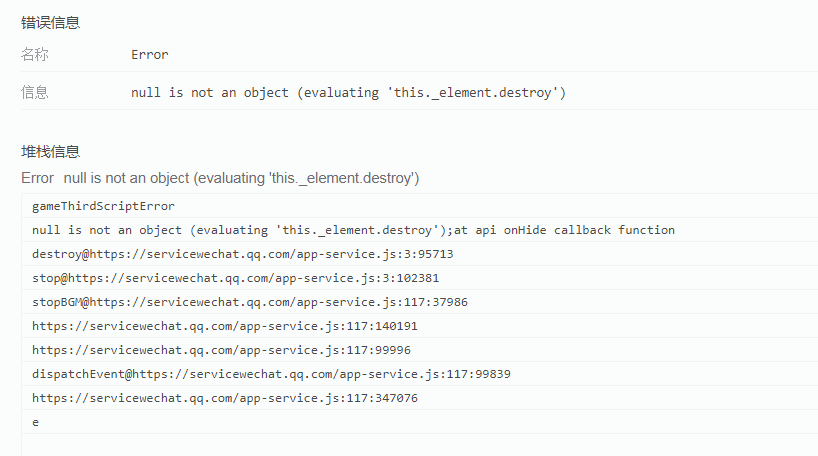Click the 信息 field label
818x456 pixels.
[35, 93]
